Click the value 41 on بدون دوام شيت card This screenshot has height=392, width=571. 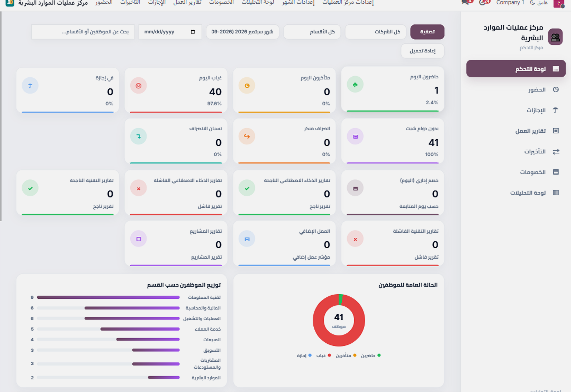pos(433,143)
